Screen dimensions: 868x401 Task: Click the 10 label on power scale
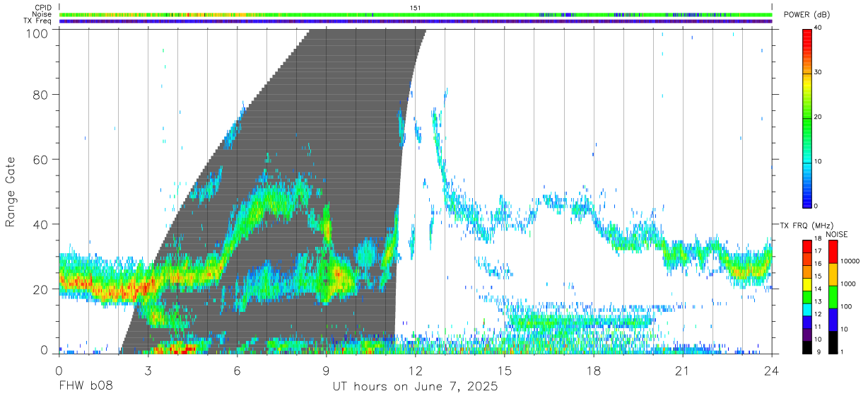pos(819,161)
